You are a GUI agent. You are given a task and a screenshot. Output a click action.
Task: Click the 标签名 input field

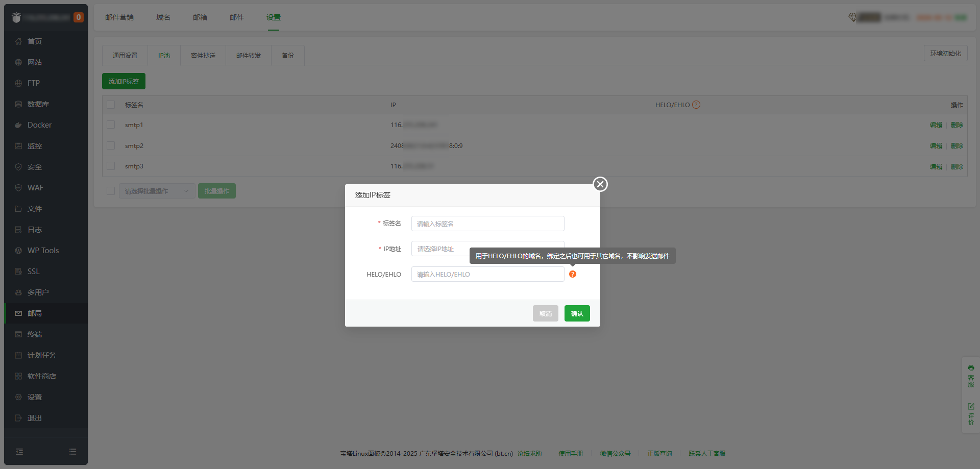487,224
